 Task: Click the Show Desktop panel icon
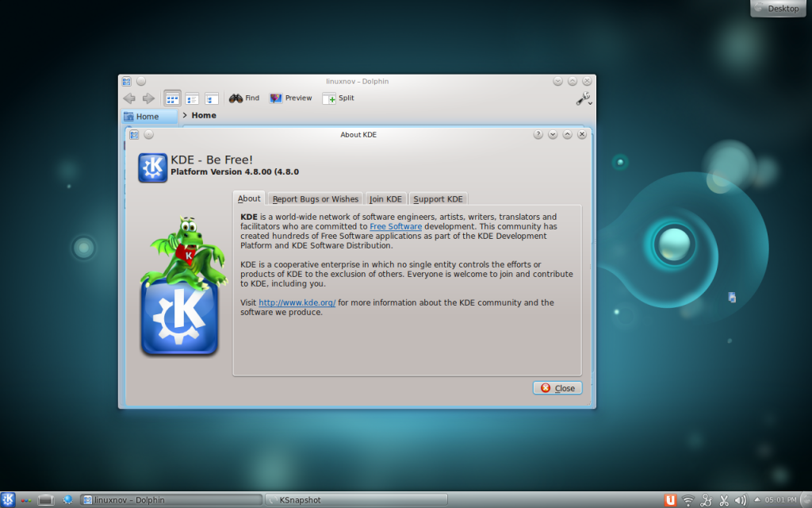pos(45,500)
